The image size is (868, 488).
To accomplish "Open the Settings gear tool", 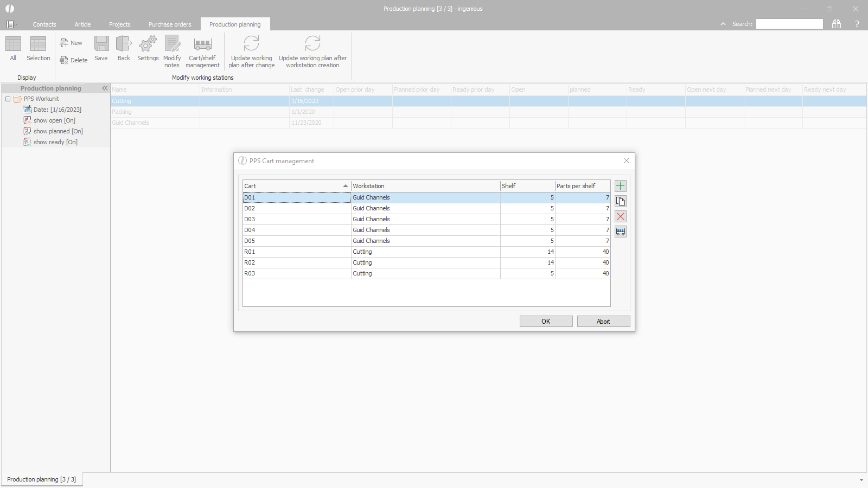I will 148,49.
